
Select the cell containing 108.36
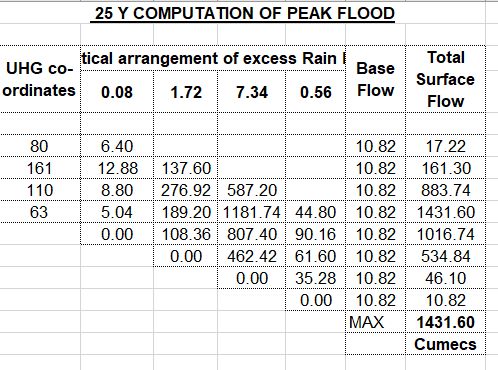coord(186,234)
